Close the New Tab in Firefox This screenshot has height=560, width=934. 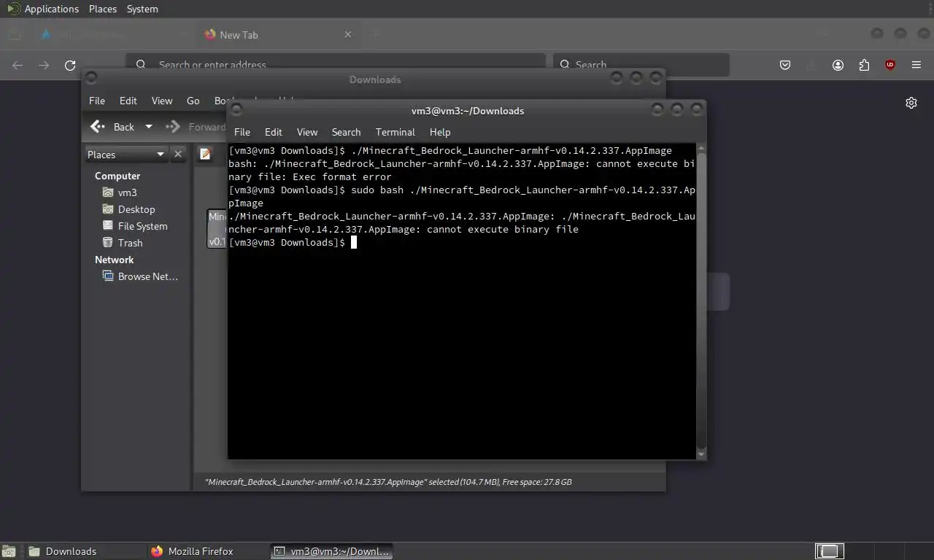[348, 34]
